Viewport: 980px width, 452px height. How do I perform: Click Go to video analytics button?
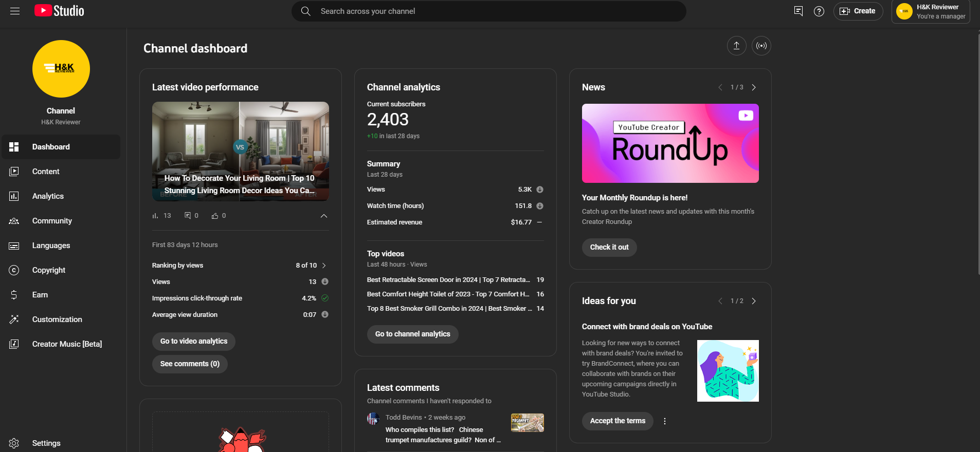click(x=194, y=342)
